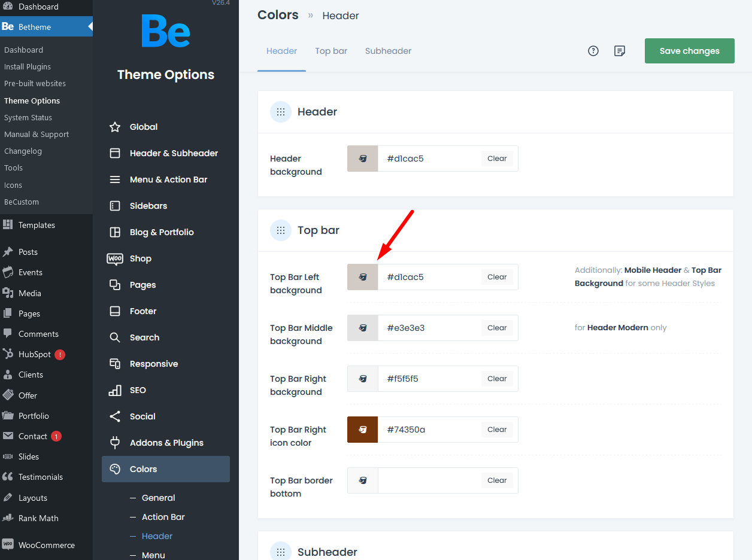Click the Contact envelope icon
The height and width of the screenshot is (560, 752).
8,436
